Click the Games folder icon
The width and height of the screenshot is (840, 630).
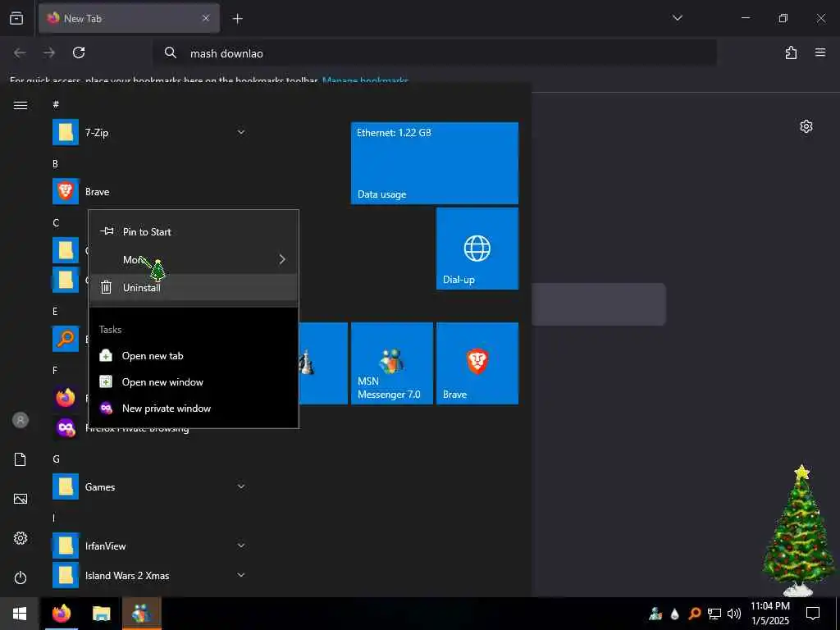[66, 487]
